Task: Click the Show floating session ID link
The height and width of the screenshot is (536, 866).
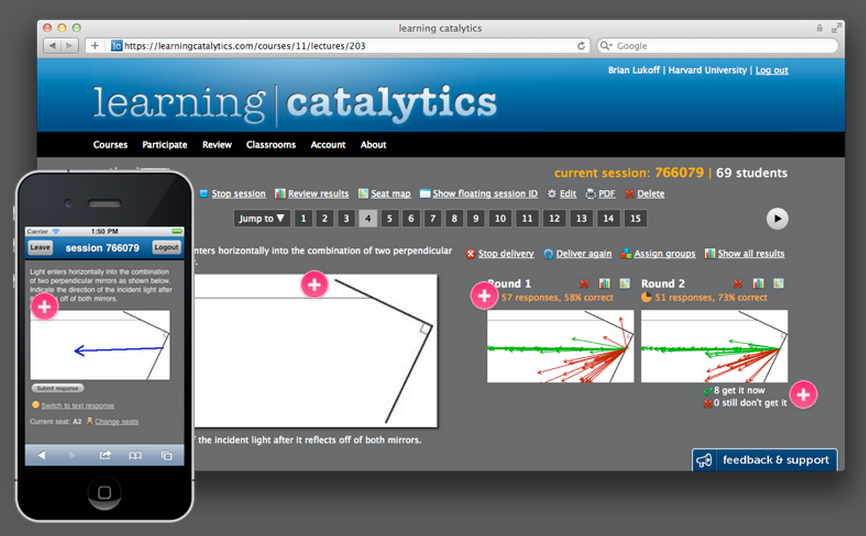Action: pyautogui.click(x=485, y=193)
